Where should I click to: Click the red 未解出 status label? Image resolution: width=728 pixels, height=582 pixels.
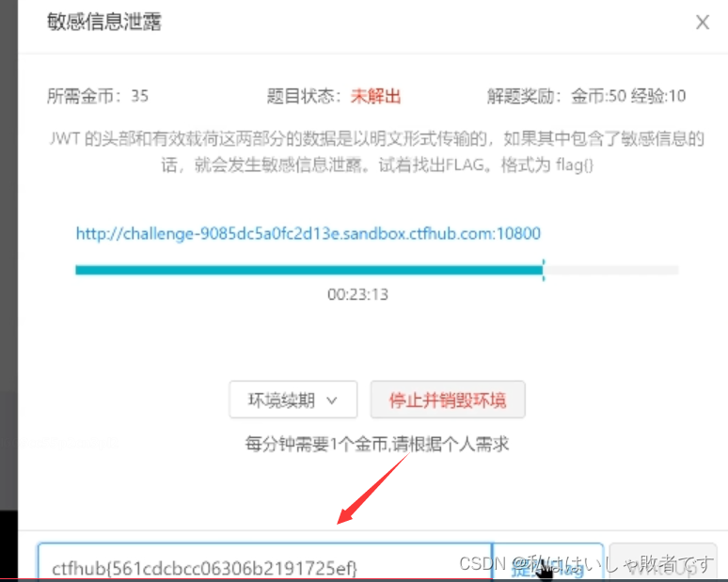[375, 96]
